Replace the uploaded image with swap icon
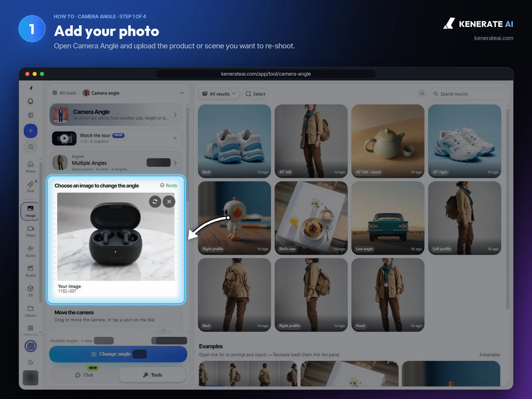Screen dimensions: 532x399 155,201
